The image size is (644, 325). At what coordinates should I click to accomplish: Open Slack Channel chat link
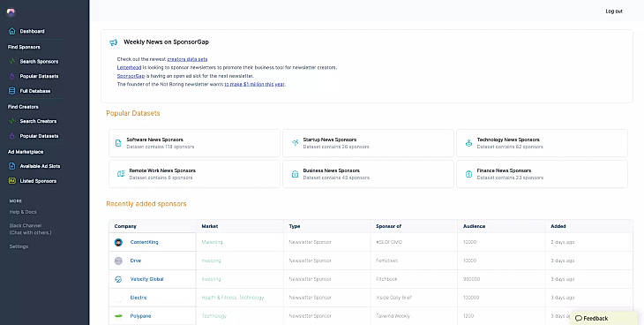click(x=30, y=229)
